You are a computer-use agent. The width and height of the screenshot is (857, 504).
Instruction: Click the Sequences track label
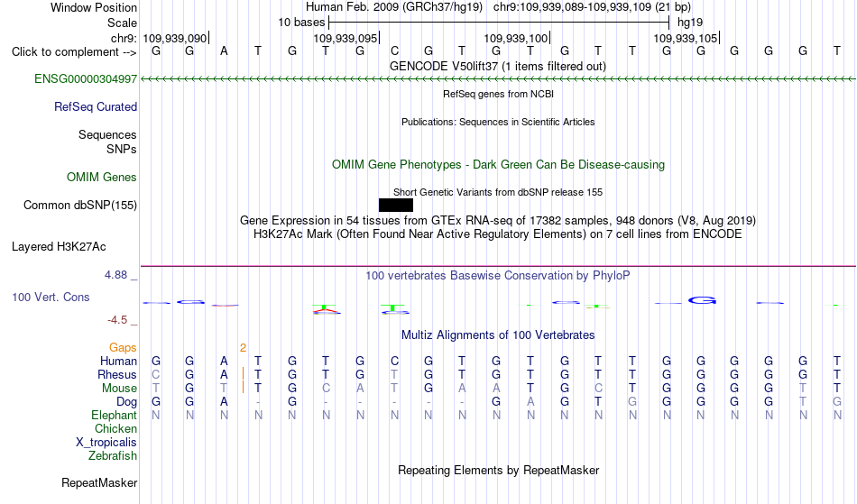tap(107, 135)
